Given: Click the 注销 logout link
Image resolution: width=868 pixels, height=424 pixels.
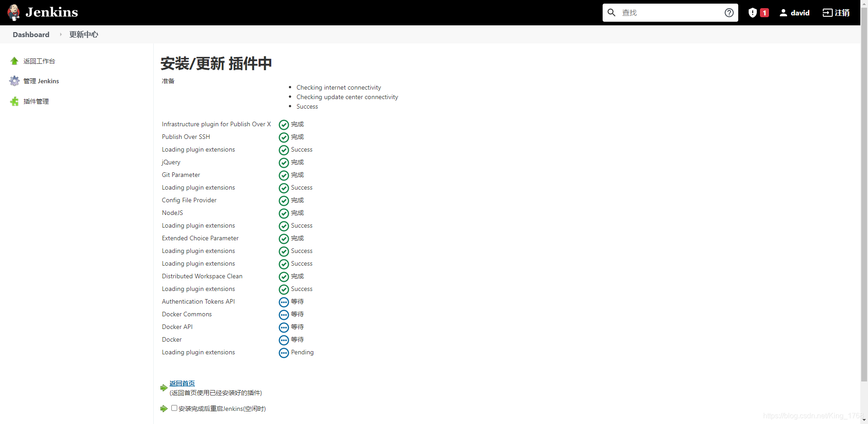Looking at the screenshot, I should (842, 13).
